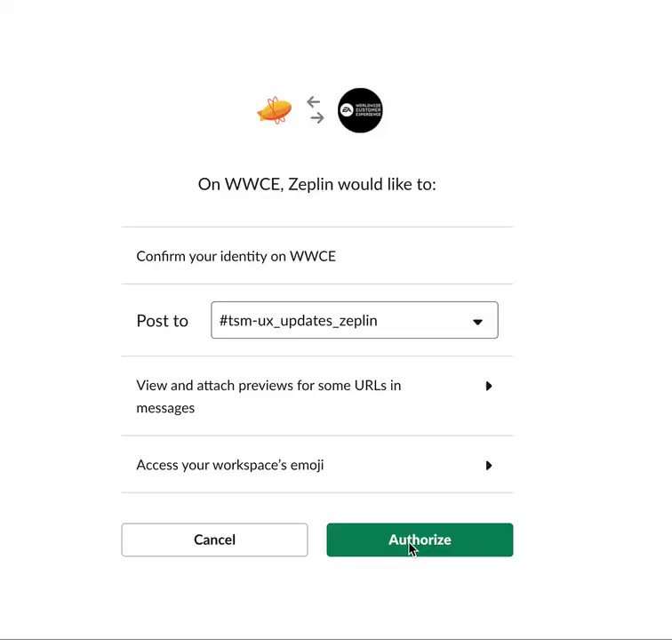
Task: Click the word Zeplin in the heading
Action: [311, 184]
